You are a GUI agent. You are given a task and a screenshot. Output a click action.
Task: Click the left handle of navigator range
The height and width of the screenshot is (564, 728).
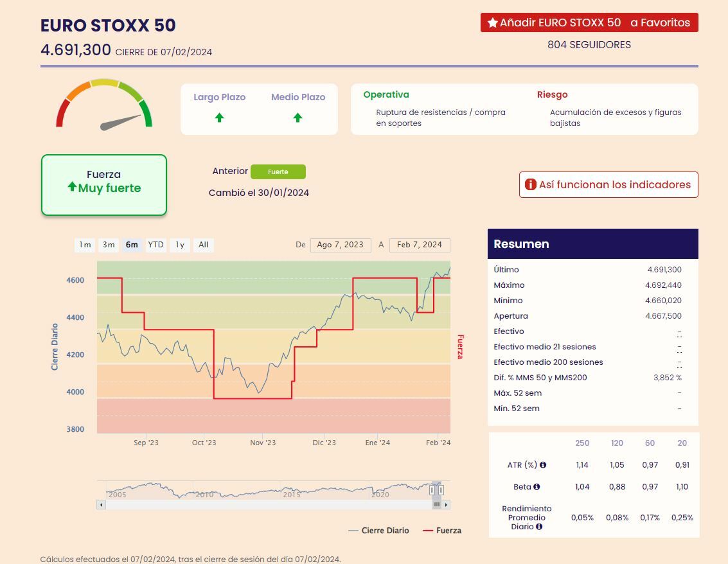click(x=432, y=490)
